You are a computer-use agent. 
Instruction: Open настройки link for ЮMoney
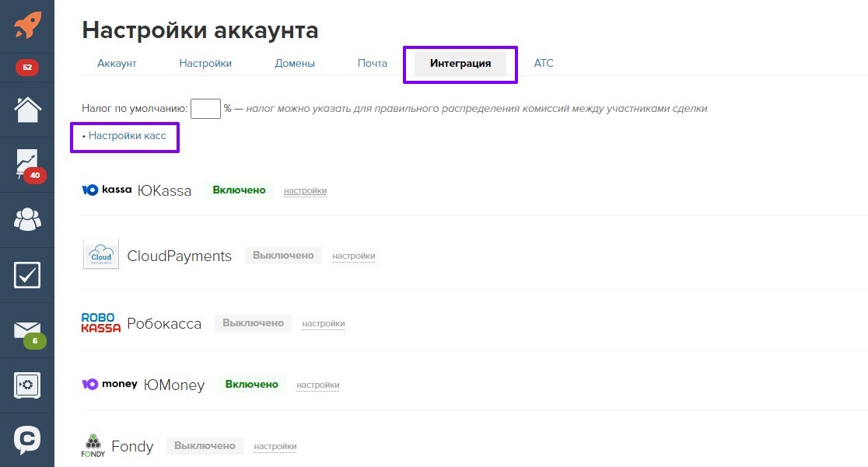tap(318, 385)
